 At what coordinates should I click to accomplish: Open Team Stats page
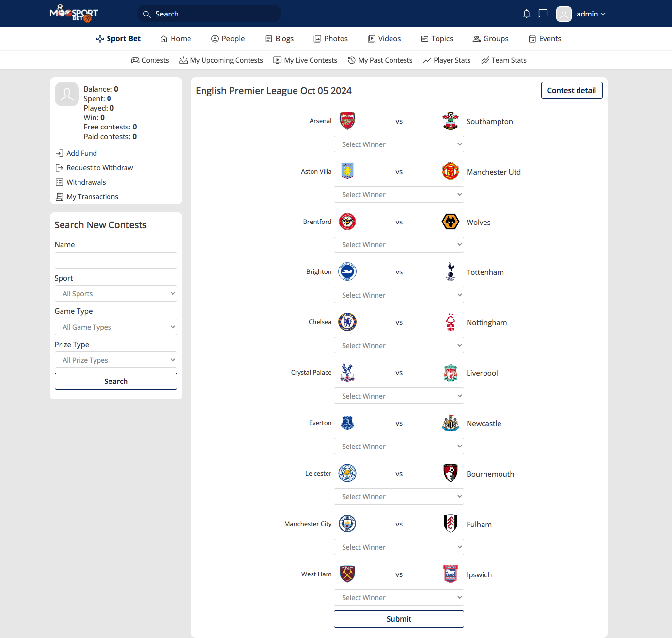click(504, 60)
